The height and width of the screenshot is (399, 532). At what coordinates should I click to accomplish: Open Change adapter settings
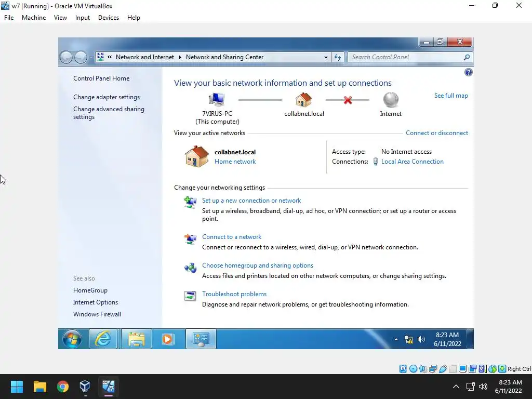(x=107, y=97)
